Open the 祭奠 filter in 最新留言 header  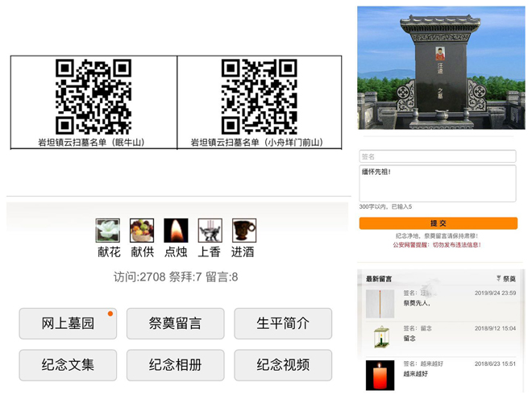pyautogui.click(x=509, y=279)
